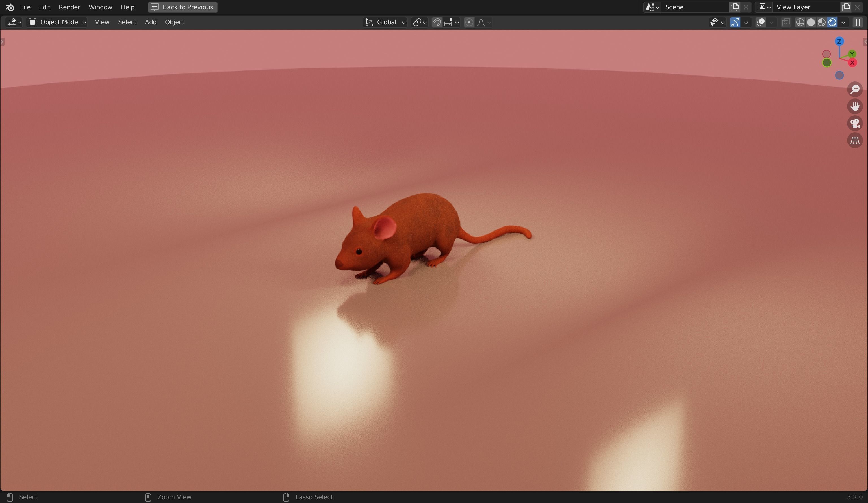
Task: Open the transform pivot point dropdown
Action: 420,22
